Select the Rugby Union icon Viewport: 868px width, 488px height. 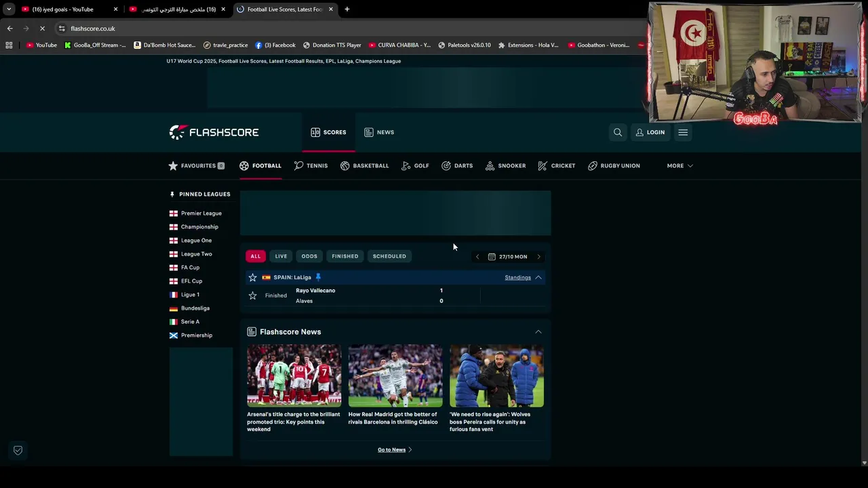coord(593,165)
